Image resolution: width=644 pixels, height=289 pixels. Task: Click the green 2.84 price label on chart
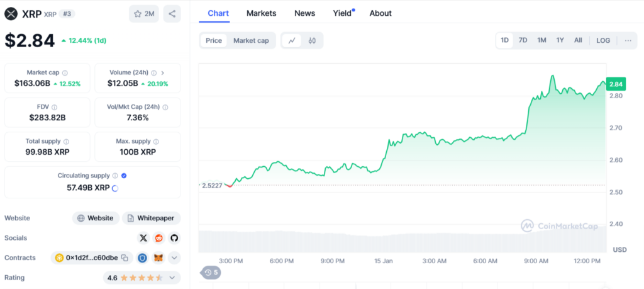tap(615, 84)
